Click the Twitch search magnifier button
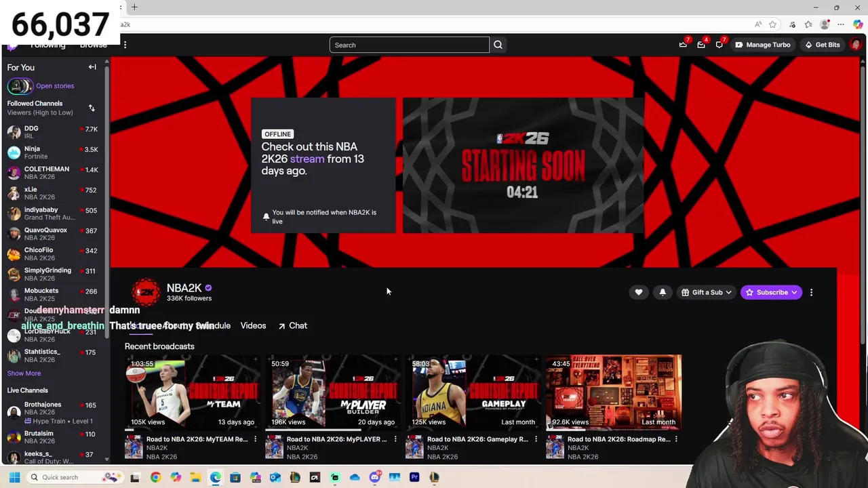 [498, 45]
